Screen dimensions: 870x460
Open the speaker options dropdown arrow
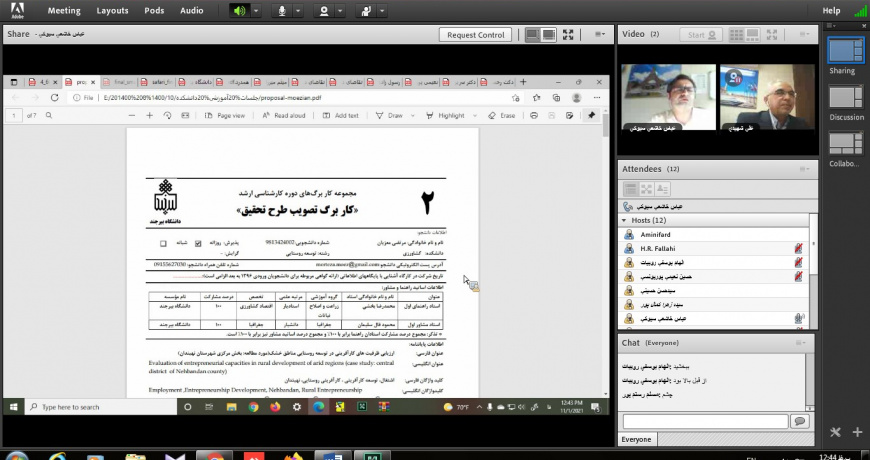tap(256, 11)
